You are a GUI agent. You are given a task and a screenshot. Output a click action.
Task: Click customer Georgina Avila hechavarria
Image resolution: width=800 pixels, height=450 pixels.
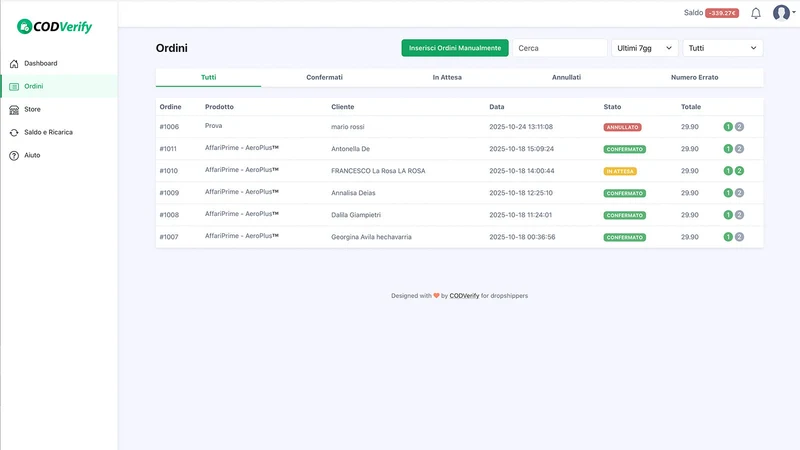371,237
